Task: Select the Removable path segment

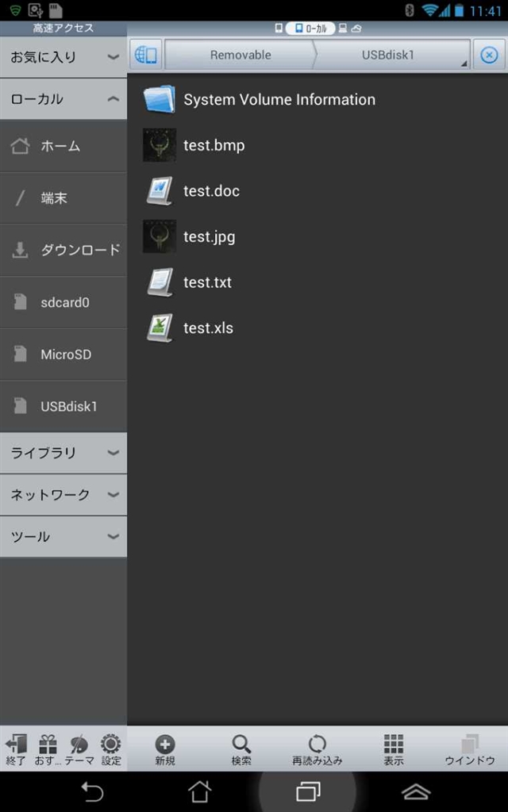Action: pos(241,56)
